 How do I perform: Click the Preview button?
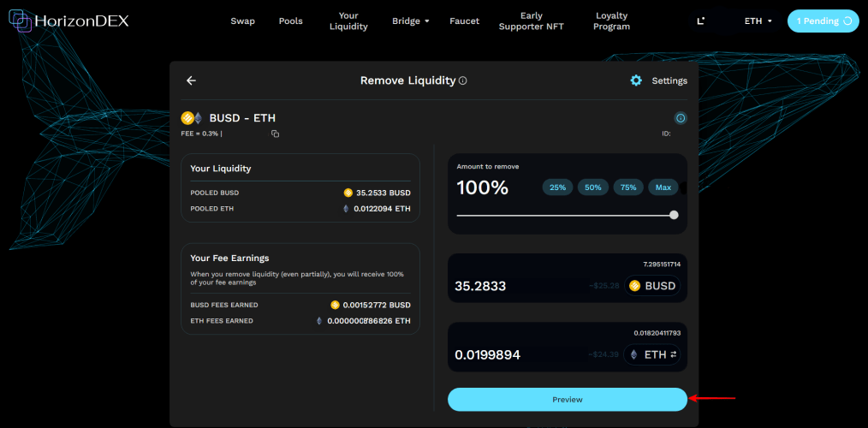[x=567, y=399]
